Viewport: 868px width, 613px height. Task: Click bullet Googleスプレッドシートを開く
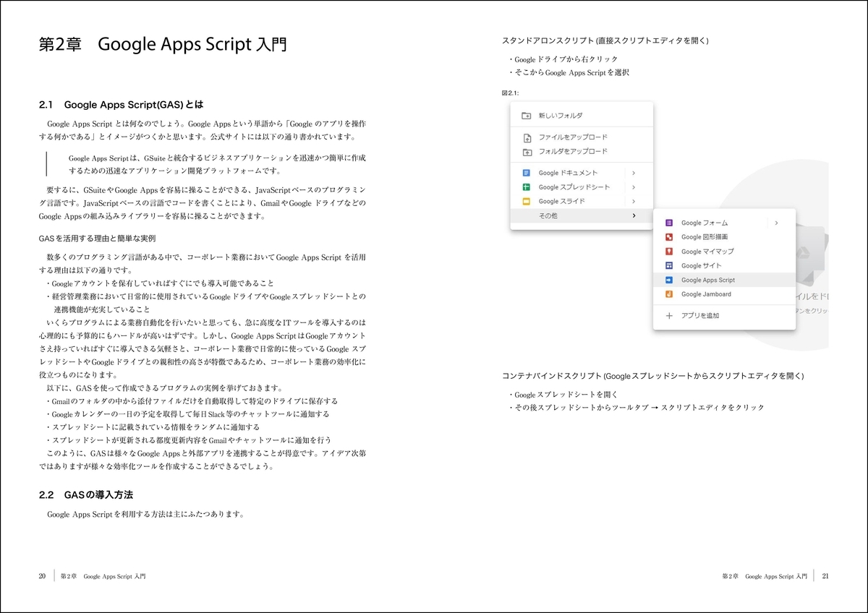564,395
